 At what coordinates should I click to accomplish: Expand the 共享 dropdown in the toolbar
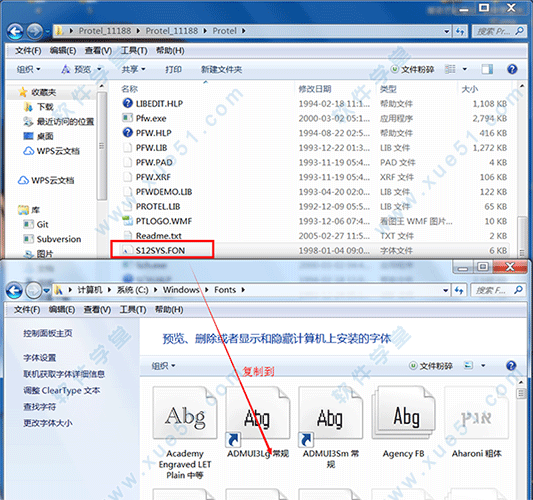pos(134,69)
